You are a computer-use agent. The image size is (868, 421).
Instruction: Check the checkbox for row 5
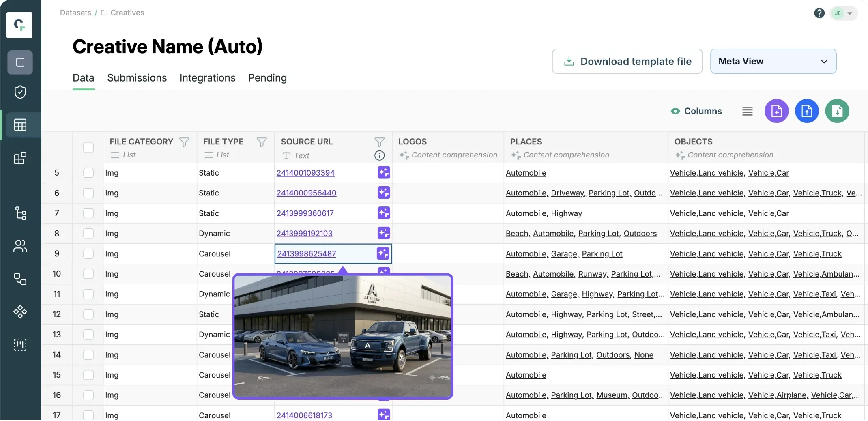point(88,173)
